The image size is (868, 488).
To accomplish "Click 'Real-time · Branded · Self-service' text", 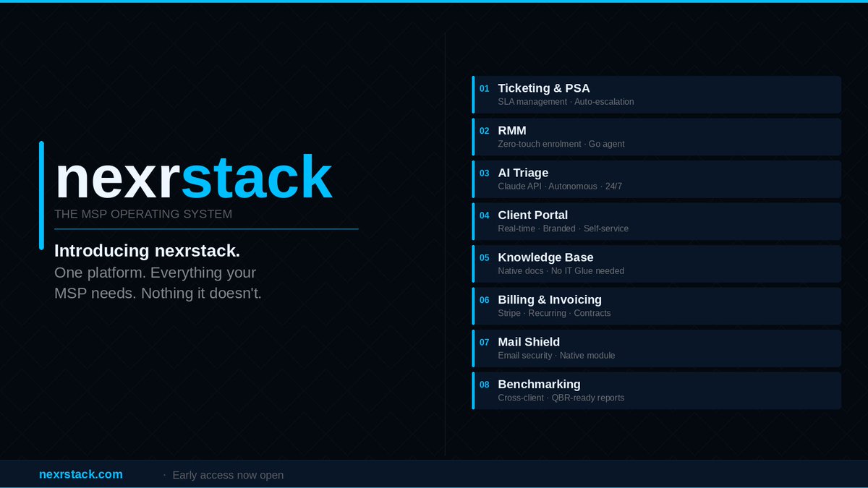I will point(563,228).
